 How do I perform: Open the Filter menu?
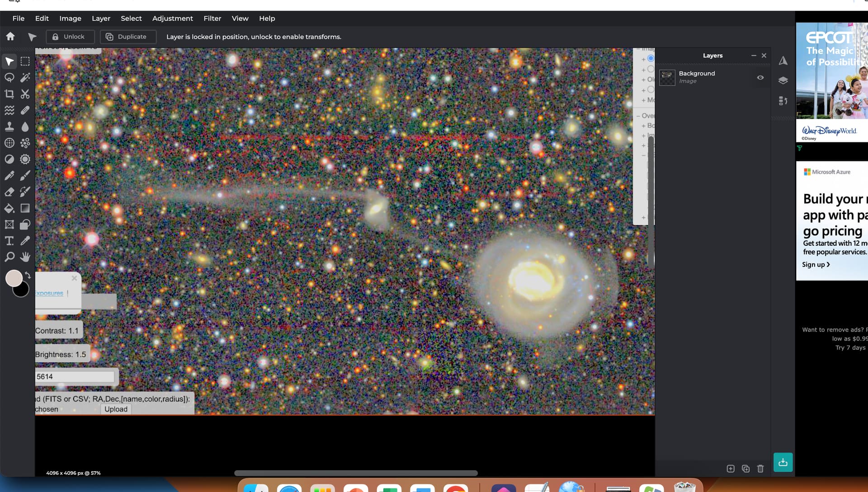(212, 19)
